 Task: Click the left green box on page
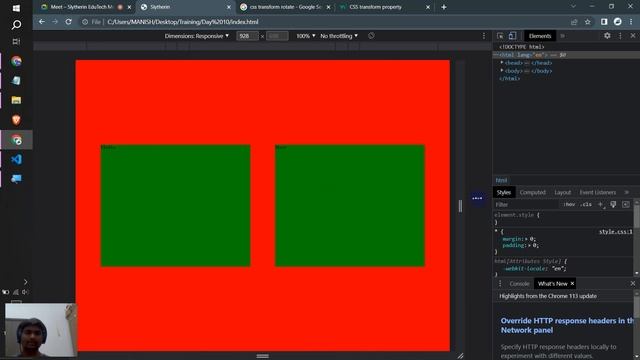click(176, 205)
